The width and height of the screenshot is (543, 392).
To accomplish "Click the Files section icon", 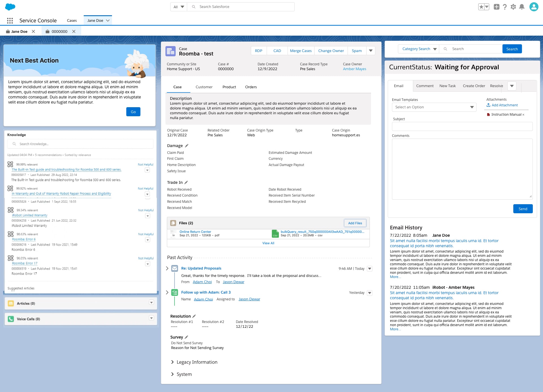I will coord(173,223).
